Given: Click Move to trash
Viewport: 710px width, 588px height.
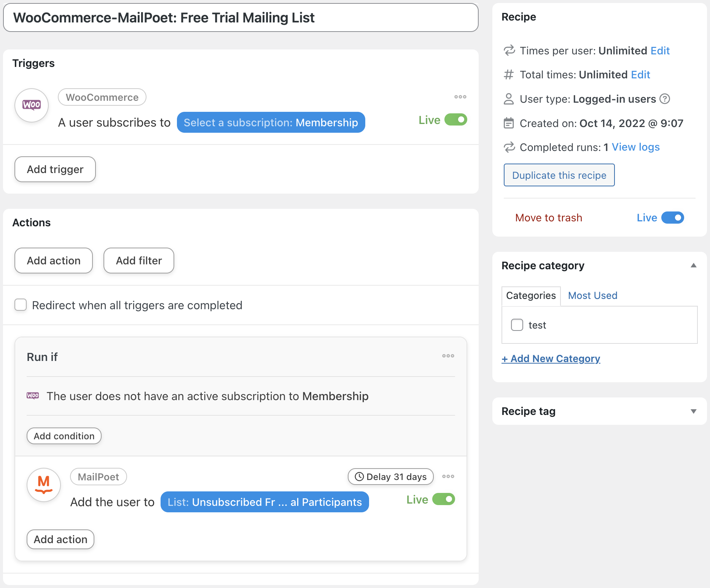Looking at the screenshot, I should pyautogui.click(x=549, y=218).
